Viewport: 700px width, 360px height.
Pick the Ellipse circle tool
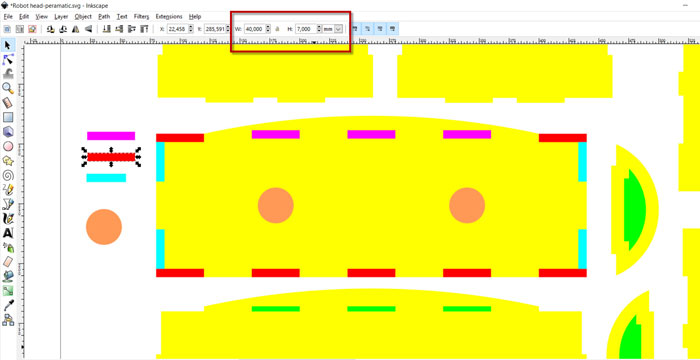click(8, 146)
